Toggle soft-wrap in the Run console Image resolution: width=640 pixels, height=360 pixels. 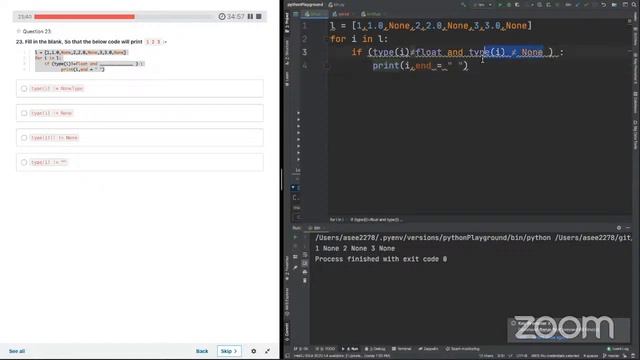click(x=305, y=255)
